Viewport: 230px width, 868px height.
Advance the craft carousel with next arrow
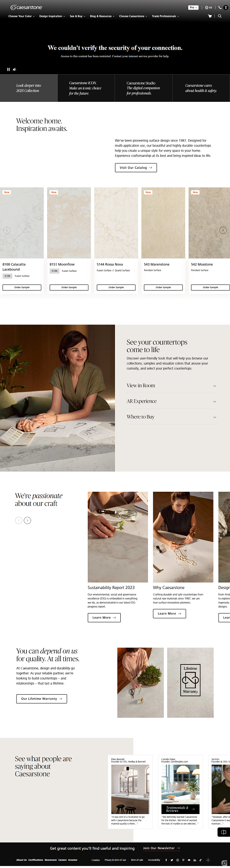point(27,520)
